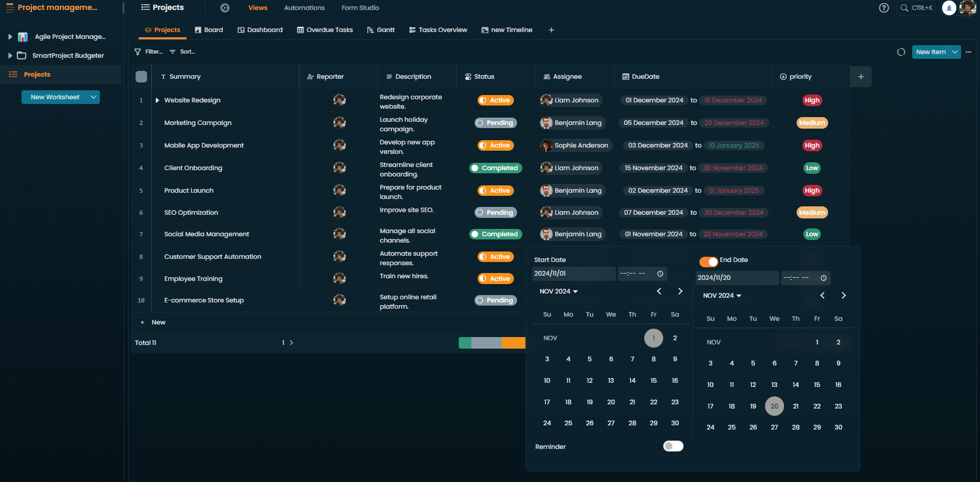Screen dimensions: 980x482
Task: Go to previous month in End Date calendar
Action: click(822, 296)
